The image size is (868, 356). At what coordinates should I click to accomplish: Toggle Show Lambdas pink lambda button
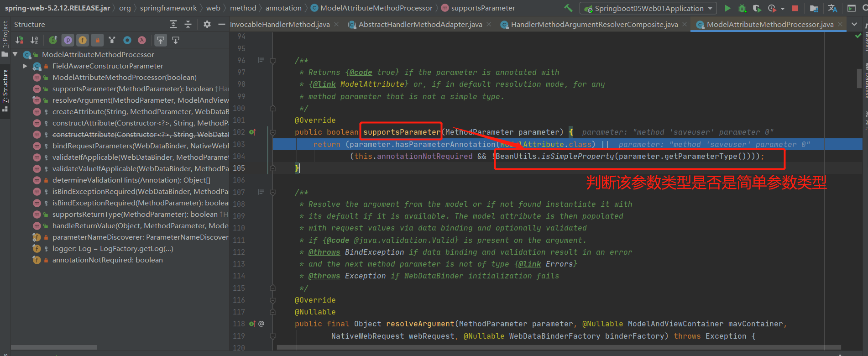click(142, 40)
